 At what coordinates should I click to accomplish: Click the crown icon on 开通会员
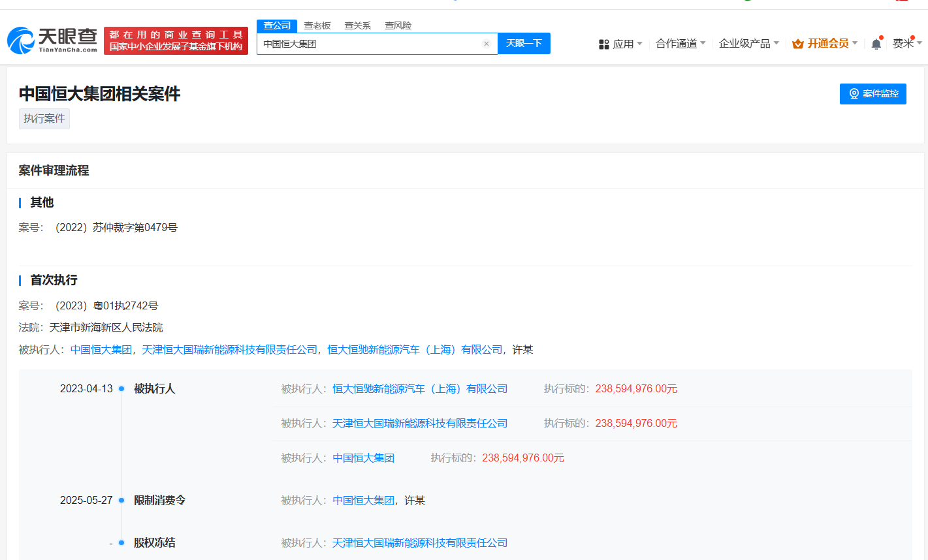pos(797,42)
